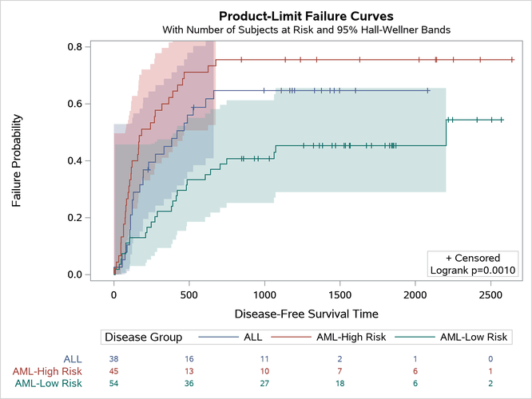Click the 1000 tick on the x-axis
Screen dimensions: 532x399
(264, 293)
